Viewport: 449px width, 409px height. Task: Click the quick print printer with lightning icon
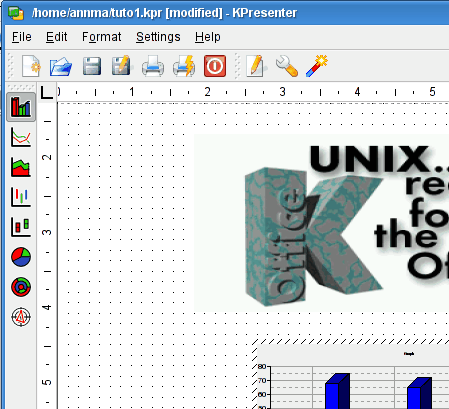pos(184,66)
